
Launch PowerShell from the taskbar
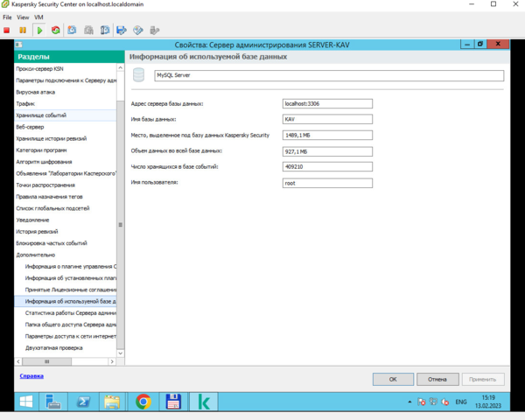coord(84,402)
